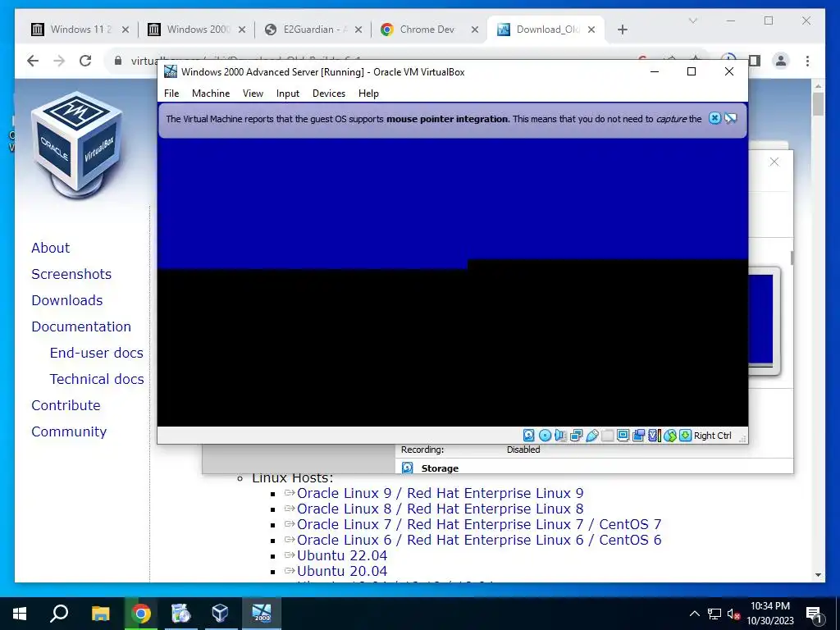The width and height of the screenshot is (840, 630).
Task: Click the Ubuntu 22.04 download link
Action: coord(342,555)
